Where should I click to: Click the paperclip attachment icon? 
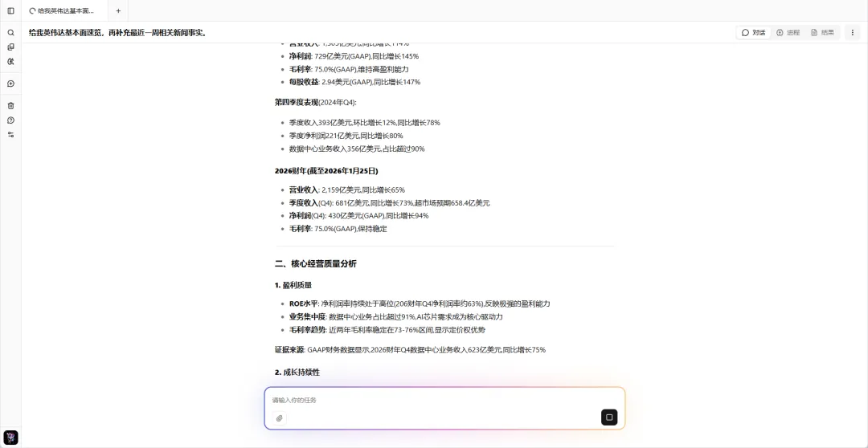click(x=280, y=418)
